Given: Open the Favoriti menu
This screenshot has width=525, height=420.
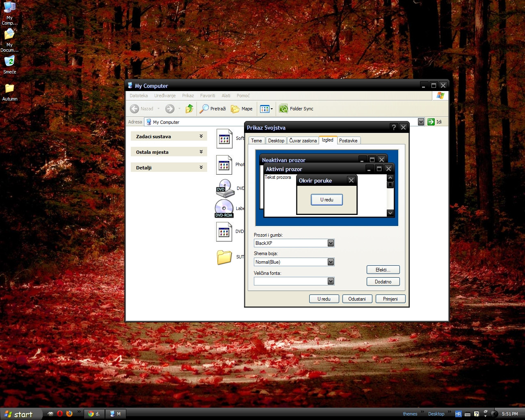Looking at the screenshot, I should 208,96.
